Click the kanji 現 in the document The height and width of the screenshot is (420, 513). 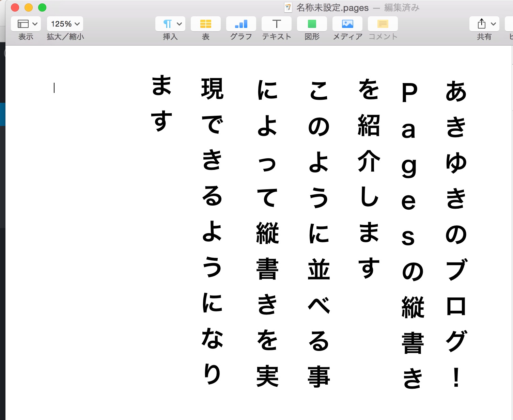click(x=212, y=89)
